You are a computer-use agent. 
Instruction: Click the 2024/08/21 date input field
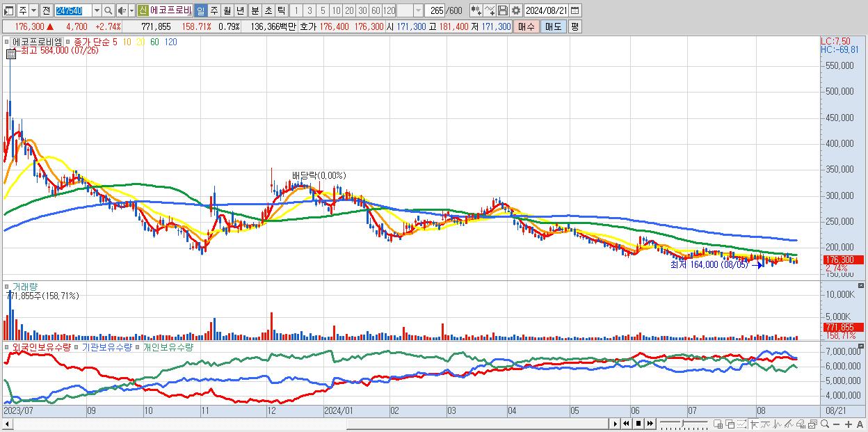(546, 10)
